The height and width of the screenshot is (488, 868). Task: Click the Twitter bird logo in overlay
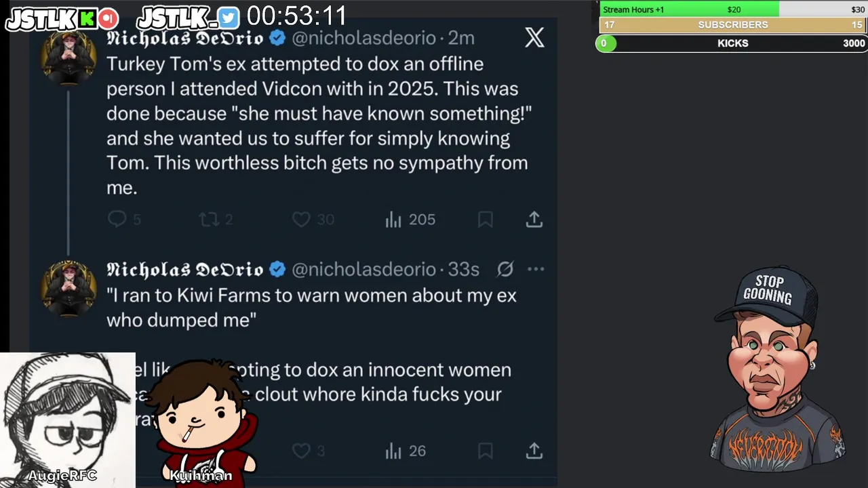[229, 18]
